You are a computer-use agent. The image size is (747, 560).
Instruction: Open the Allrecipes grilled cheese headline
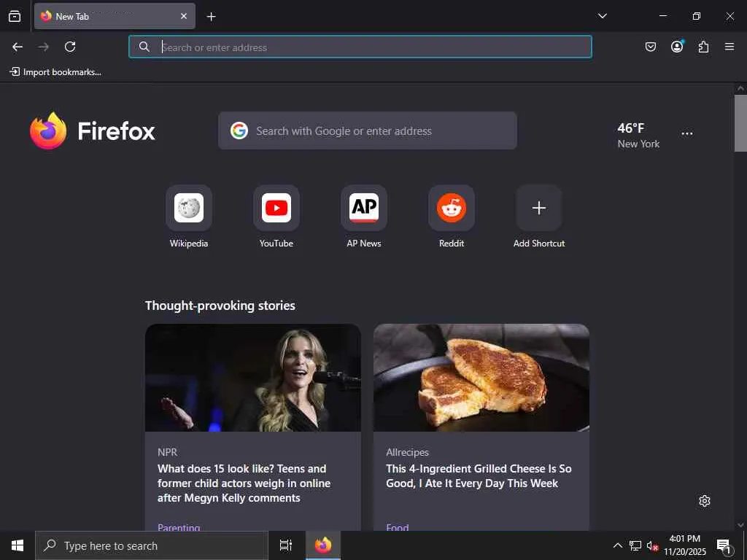(479, 475)
